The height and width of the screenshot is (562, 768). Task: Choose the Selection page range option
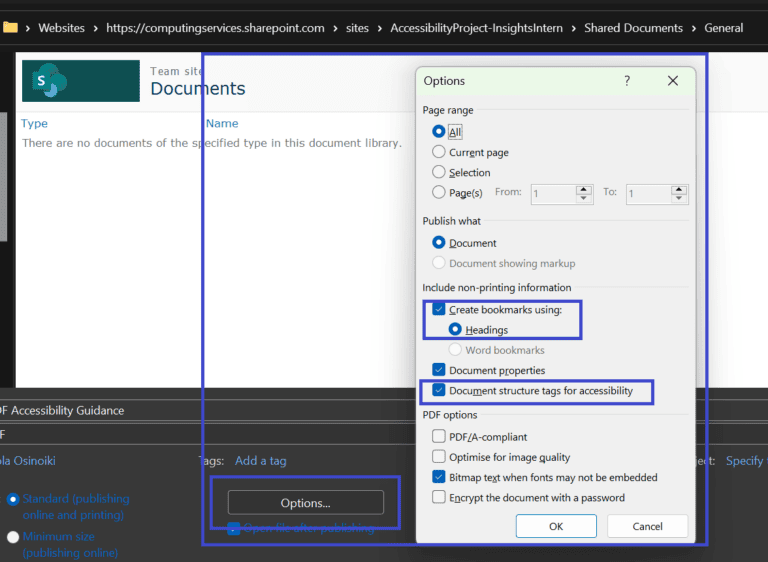click(x=439, y=172)
